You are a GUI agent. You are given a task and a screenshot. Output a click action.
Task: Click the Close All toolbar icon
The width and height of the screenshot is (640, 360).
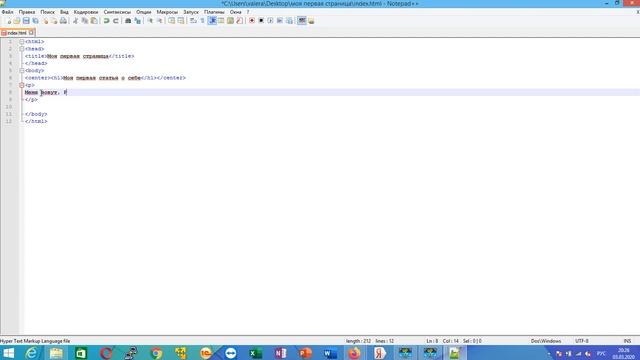click(x=54, y=20)
